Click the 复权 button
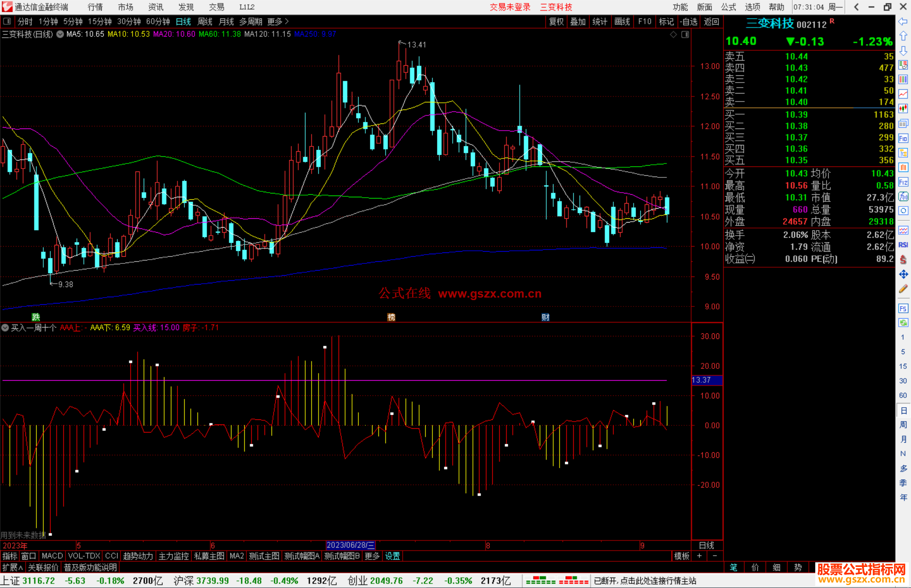 tap(556, 21)
